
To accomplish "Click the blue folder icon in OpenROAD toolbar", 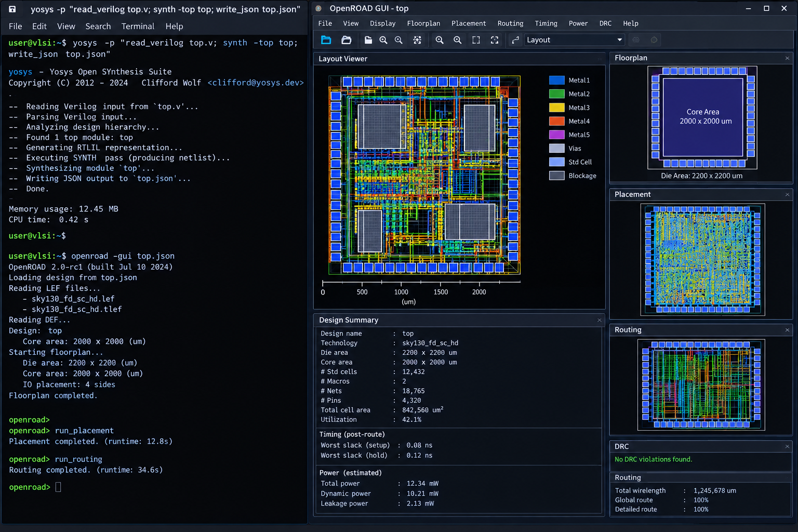I will (326, 40).
